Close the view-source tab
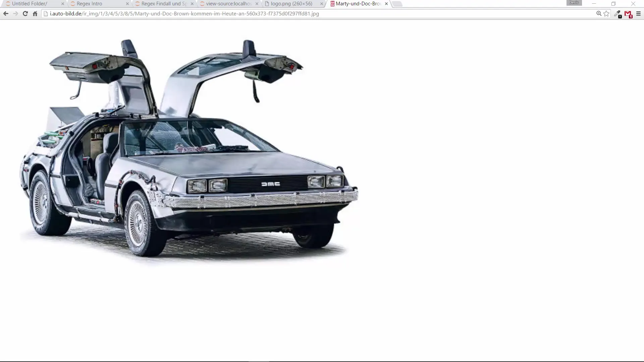Screen dimensions: 644x362 [257, 4]
